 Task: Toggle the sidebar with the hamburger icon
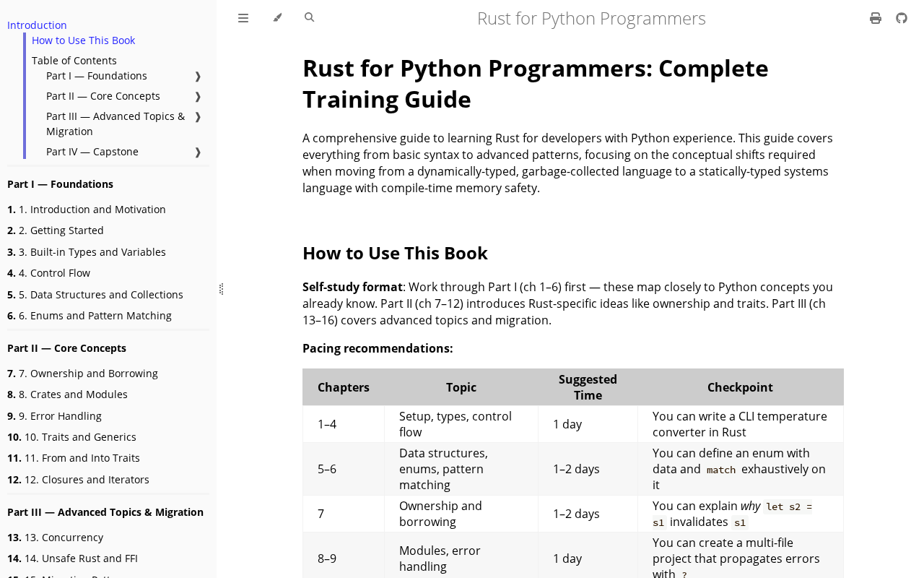coord(243,18)
